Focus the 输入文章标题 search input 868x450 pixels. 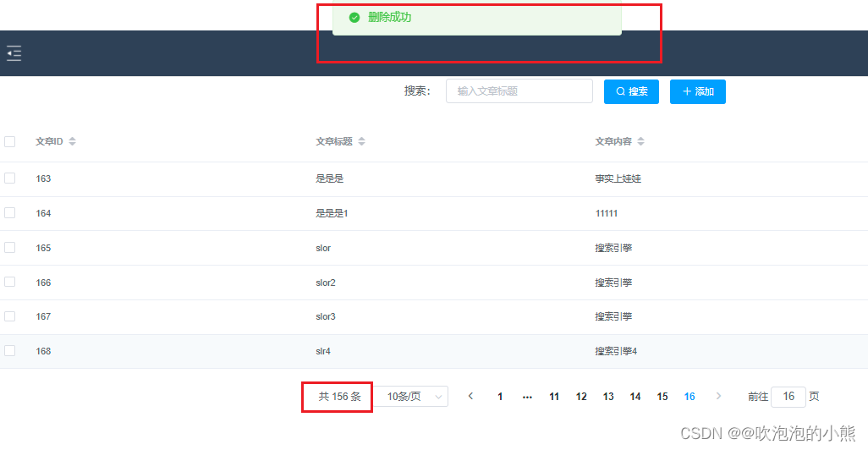click(x=519, y=91)
